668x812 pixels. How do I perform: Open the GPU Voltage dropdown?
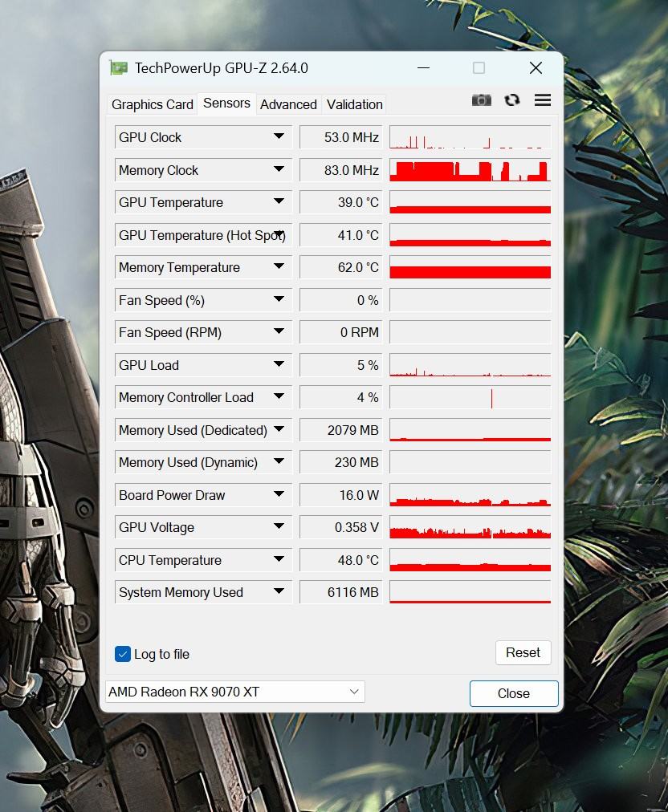point(279,526)
